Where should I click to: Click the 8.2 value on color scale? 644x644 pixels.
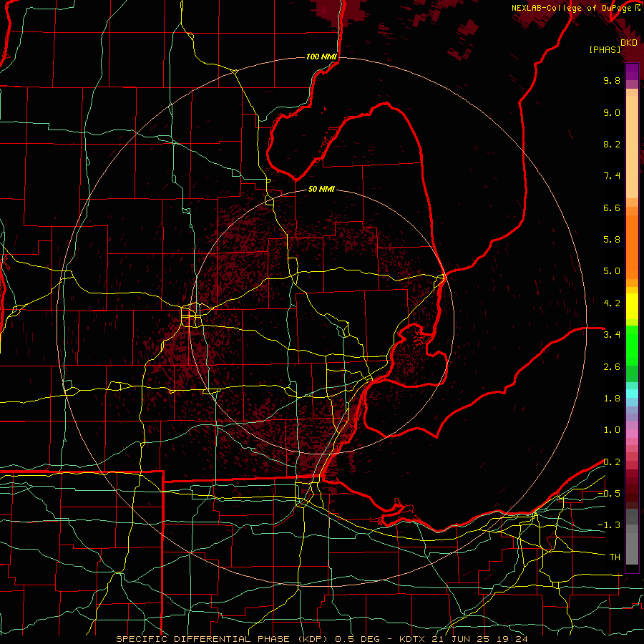click(x=612, y=144)
